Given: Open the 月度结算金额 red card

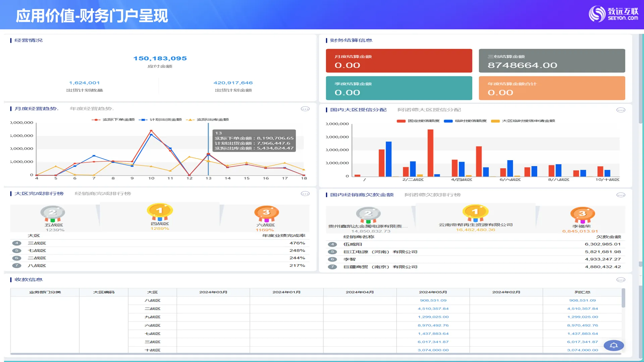Looking at the screenshot, I should (x=399, y=61).
